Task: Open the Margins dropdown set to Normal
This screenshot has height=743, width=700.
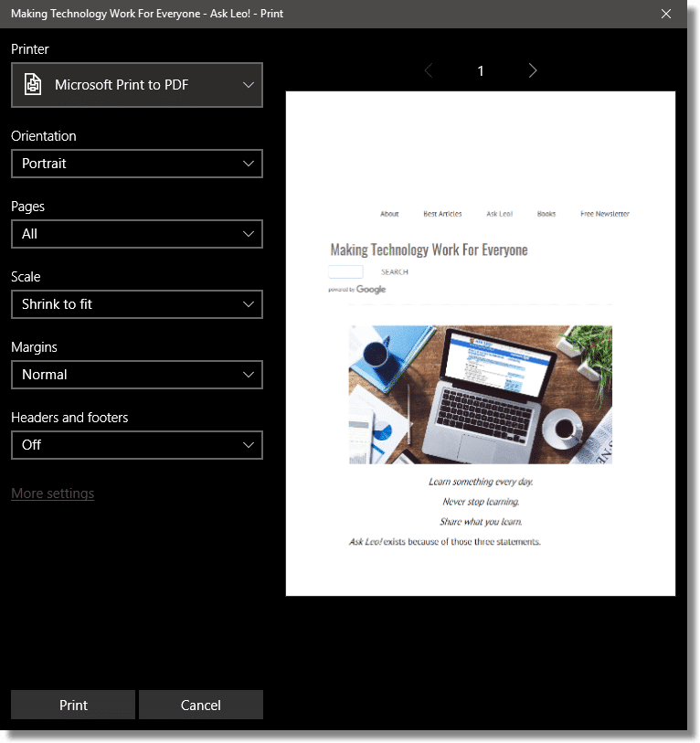Action: click(x=137, y=375)
